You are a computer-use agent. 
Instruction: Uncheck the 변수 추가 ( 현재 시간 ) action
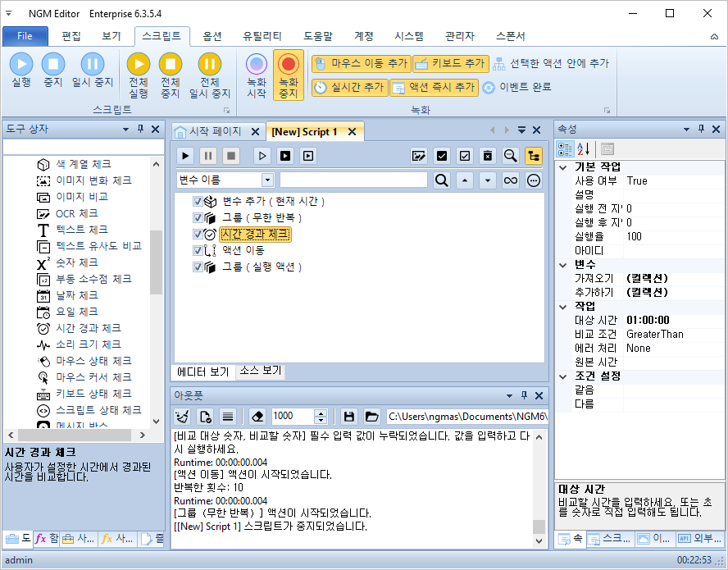click(x=198, y=201)
